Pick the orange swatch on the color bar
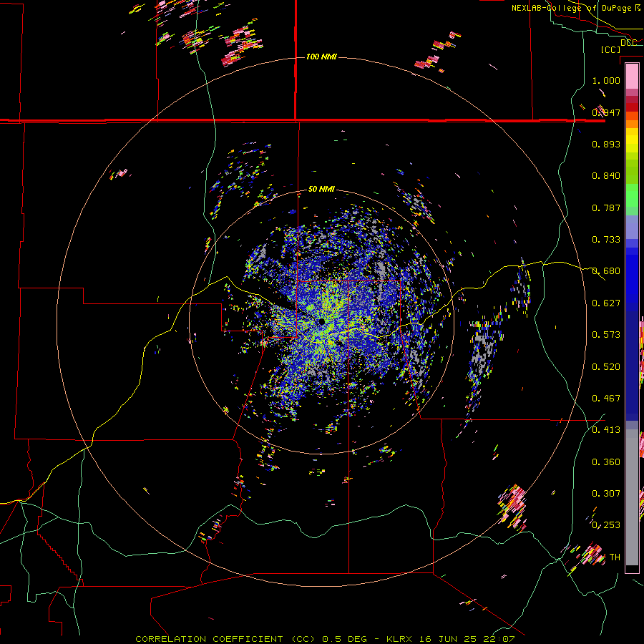644x644 pixels. 632,124
